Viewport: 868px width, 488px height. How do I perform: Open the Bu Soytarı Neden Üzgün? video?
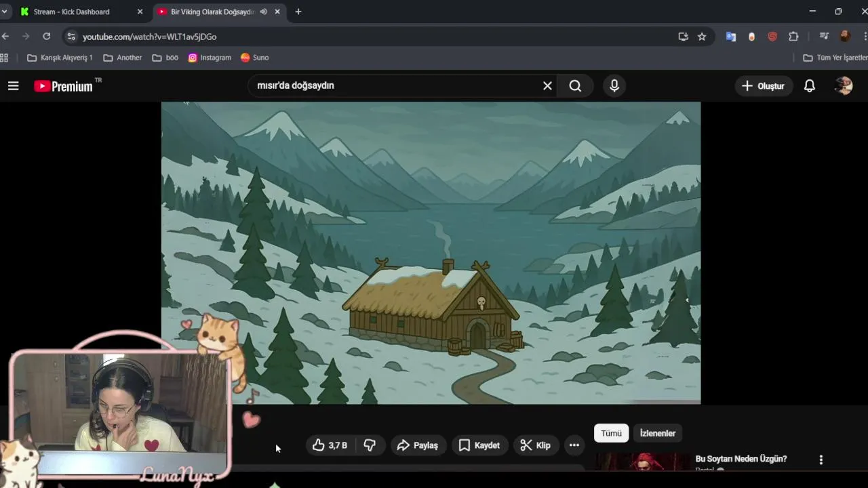point(741,459)
